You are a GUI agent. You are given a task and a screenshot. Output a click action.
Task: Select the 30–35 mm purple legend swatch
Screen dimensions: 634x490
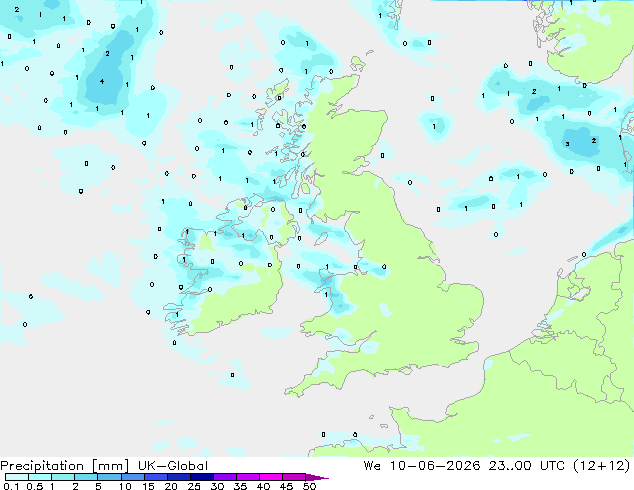(x=225, y=477)
